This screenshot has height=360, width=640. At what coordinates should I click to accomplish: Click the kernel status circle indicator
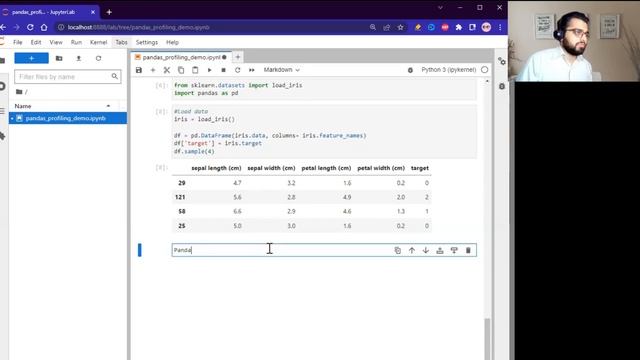484,70
